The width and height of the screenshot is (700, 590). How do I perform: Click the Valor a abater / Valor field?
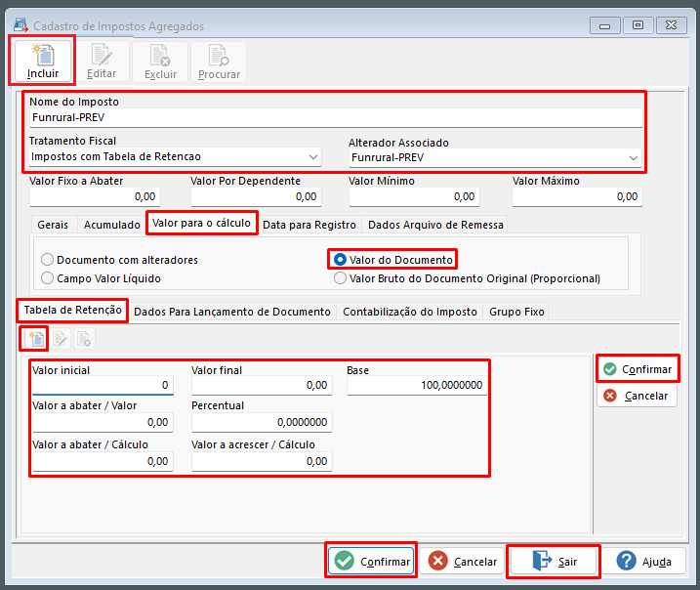click(x=103, y=423)
